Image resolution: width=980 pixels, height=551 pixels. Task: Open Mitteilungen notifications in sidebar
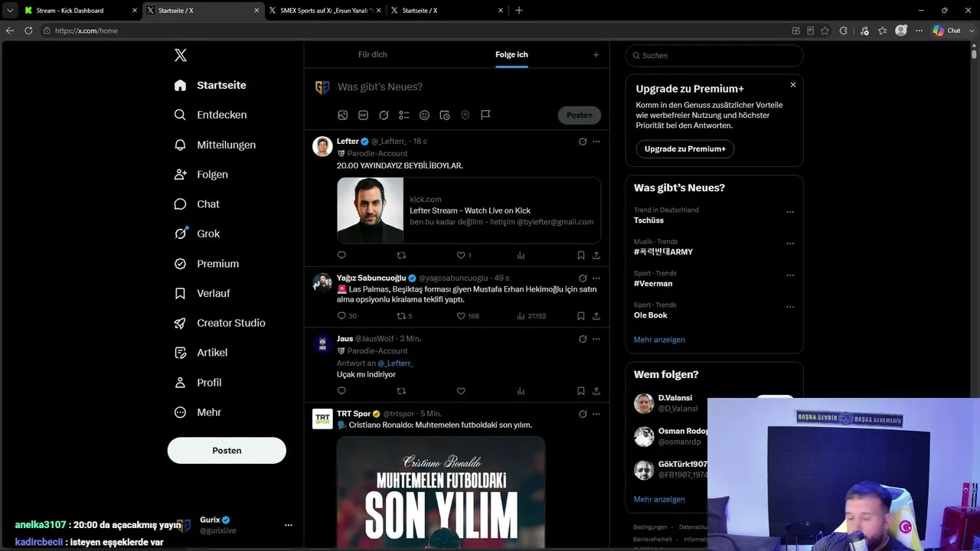[x=215, y=145]
